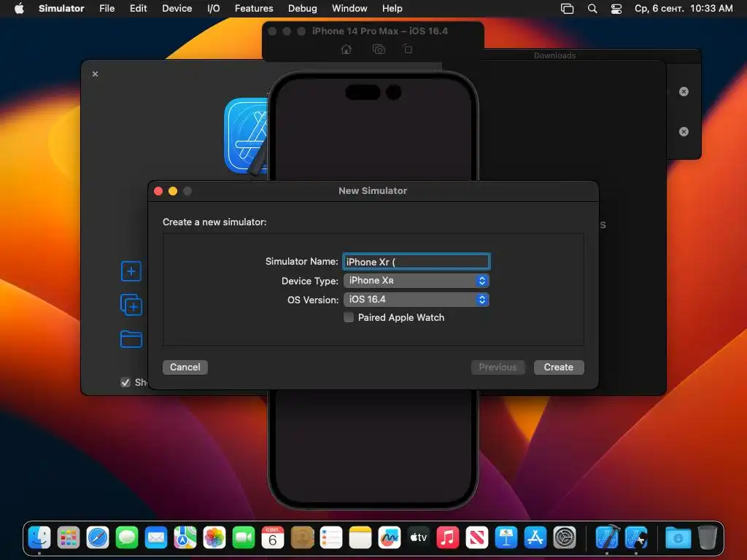747x560 pixels.
Task: Open the Apple menu
Action: coord(19,9)
